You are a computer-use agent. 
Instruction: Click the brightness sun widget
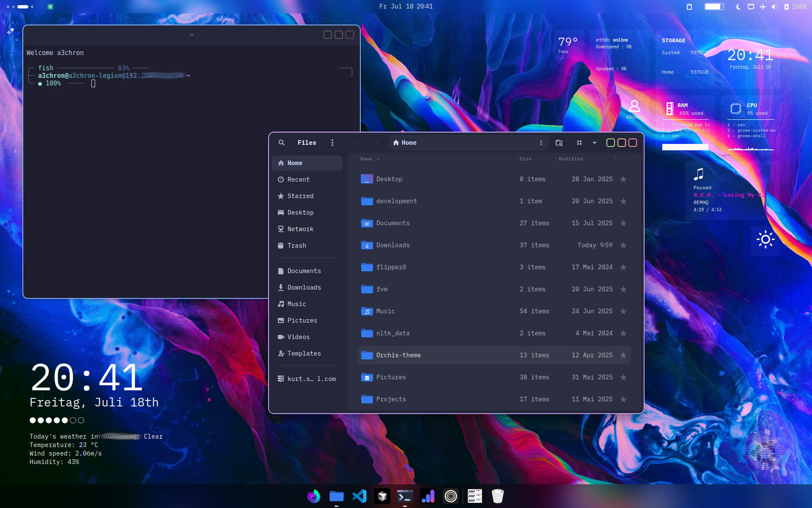pyautogui.click(x=765, y=240)
